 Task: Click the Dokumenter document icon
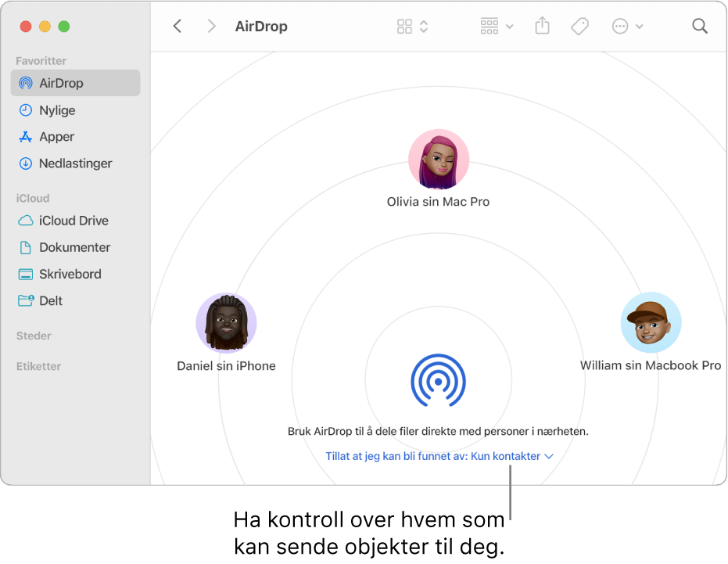26,247
